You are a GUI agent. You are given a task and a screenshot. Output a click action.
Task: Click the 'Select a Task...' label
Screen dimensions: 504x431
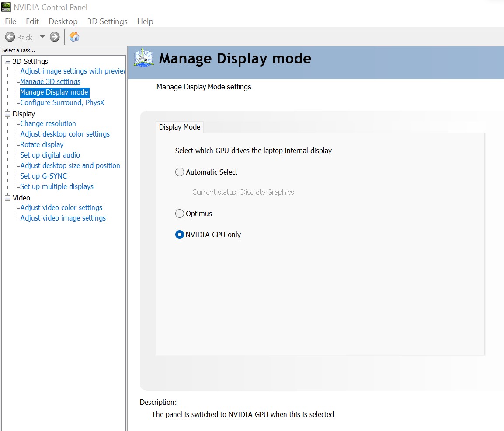click(19, 50)
